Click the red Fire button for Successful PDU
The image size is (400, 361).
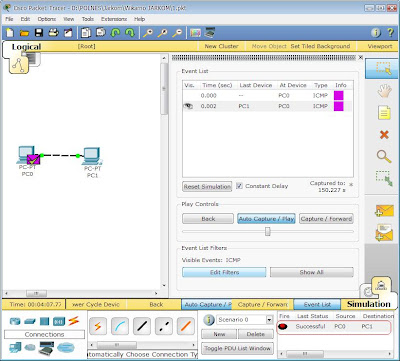pyautogui.click(x=283, y=327)
